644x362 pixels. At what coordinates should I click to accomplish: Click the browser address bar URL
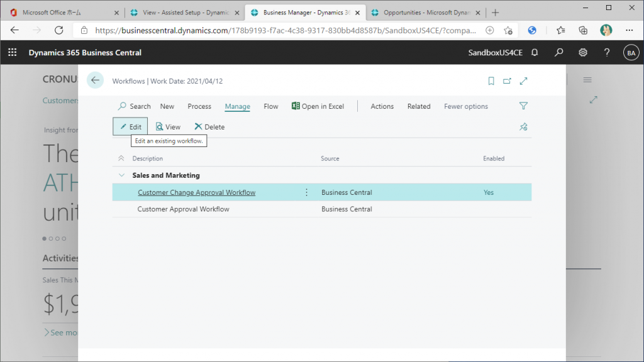[286, 30]
